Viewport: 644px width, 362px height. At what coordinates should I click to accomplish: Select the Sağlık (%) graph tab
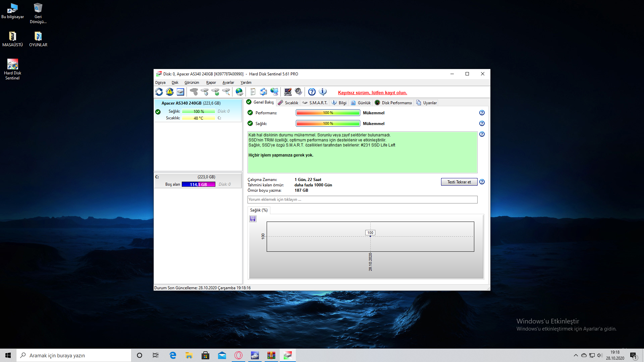pyautogui.click(x=259, y=210)
